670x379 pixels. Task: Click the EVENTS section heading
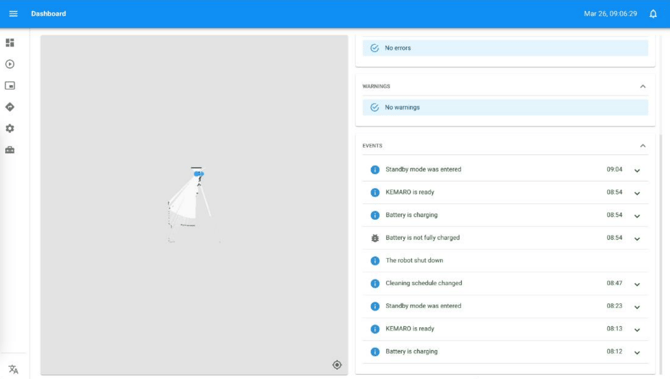[372, 146]
